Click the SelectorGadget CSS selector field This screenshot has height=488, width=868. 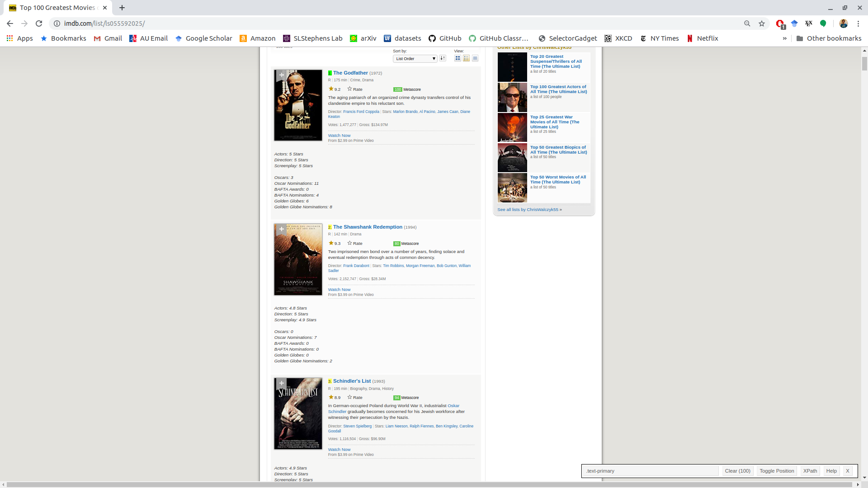(651, 471)
